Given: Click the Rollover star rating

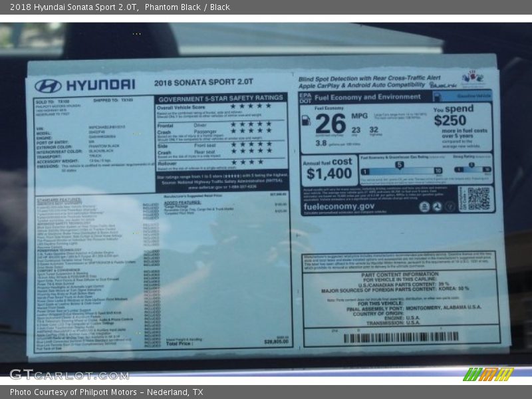Looking at the screenshot, I should click(247, 162).
